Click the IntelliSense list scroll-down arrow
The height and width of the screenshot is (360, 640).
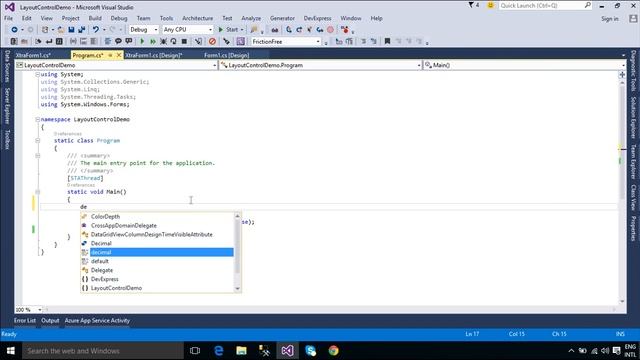click(238, 289)
